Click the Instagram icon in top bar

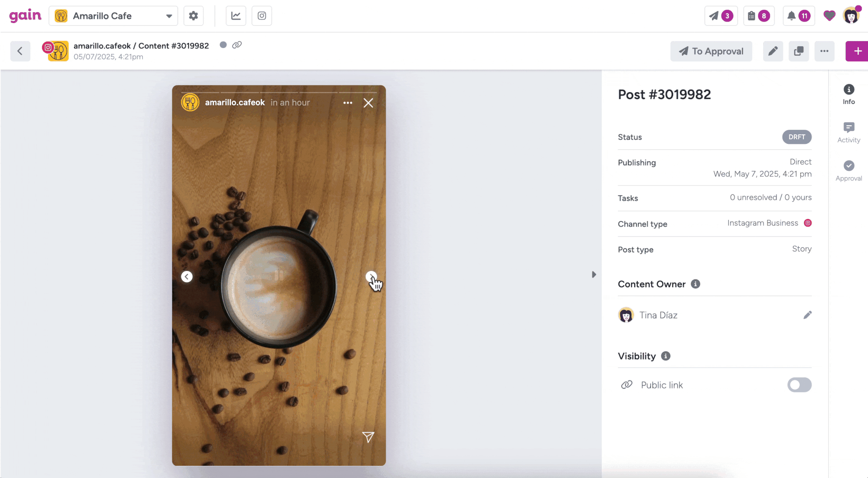[262, 16]
